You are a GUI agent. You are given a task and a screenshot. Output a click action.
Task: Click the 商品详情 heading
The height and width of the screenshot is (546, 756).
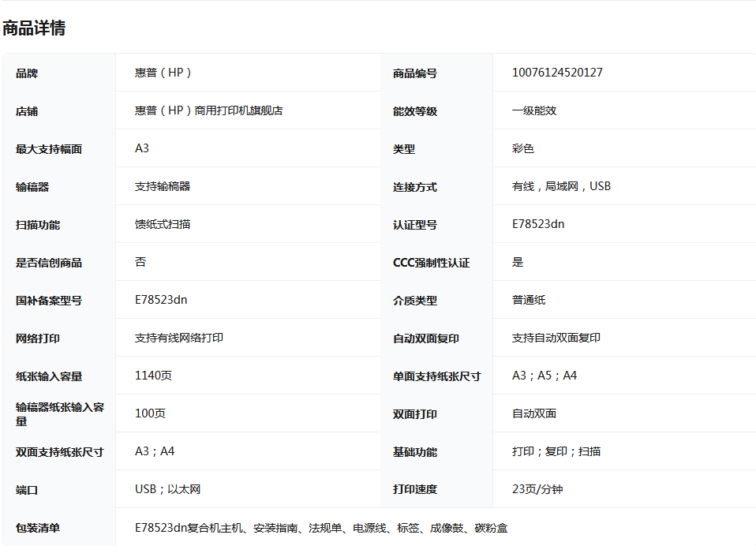pyautogui.click(x=34, y=28)
